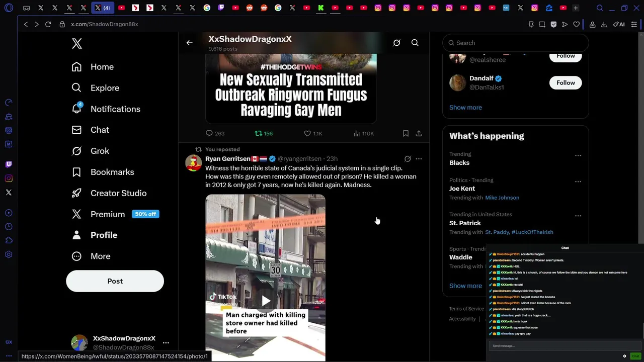
Task: Open the Opera menu logo
Action: click(x=9, y=8)
